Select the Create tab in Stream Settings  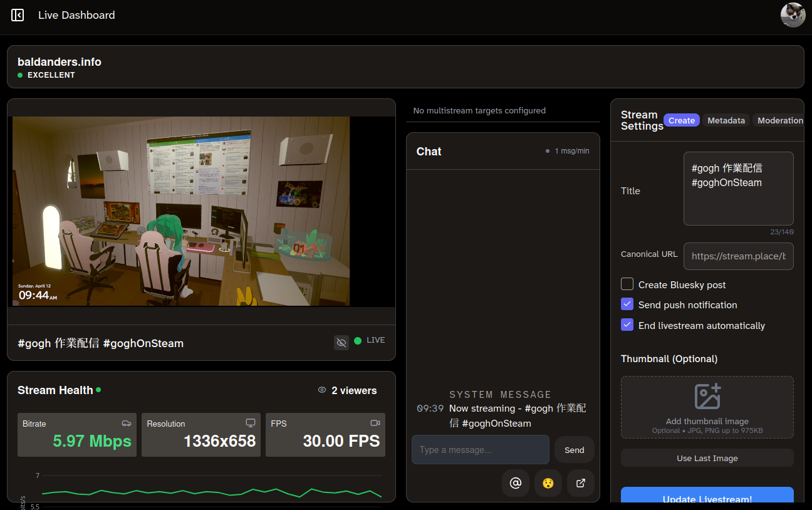(x=681, y=120)
